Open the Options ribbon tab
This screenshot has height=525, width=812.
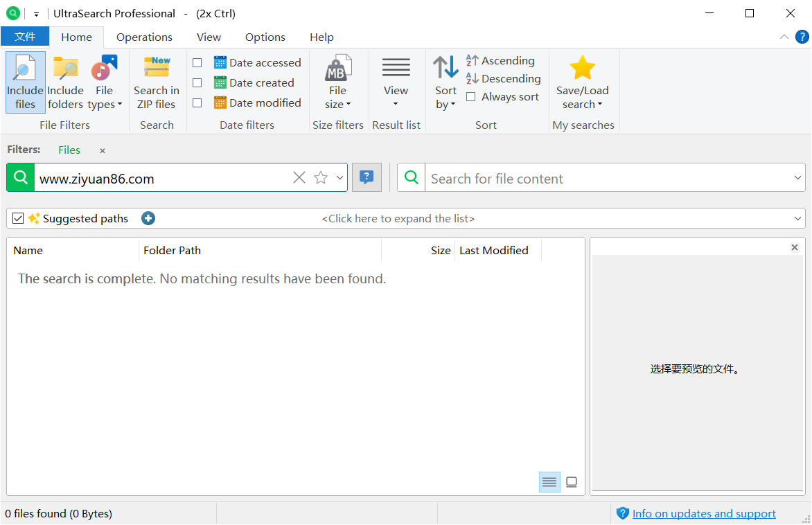click(265, 37)
